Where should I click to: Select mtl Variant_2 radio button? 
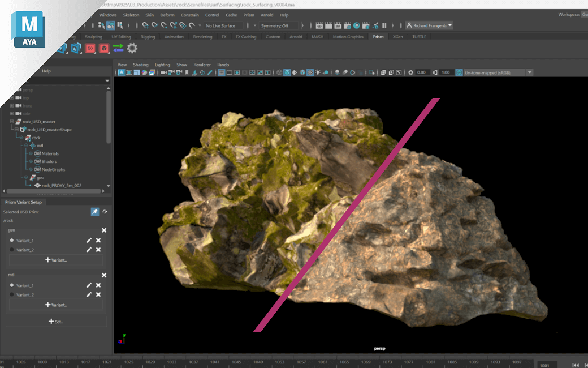pyautogui.click(x=12, y=294)
